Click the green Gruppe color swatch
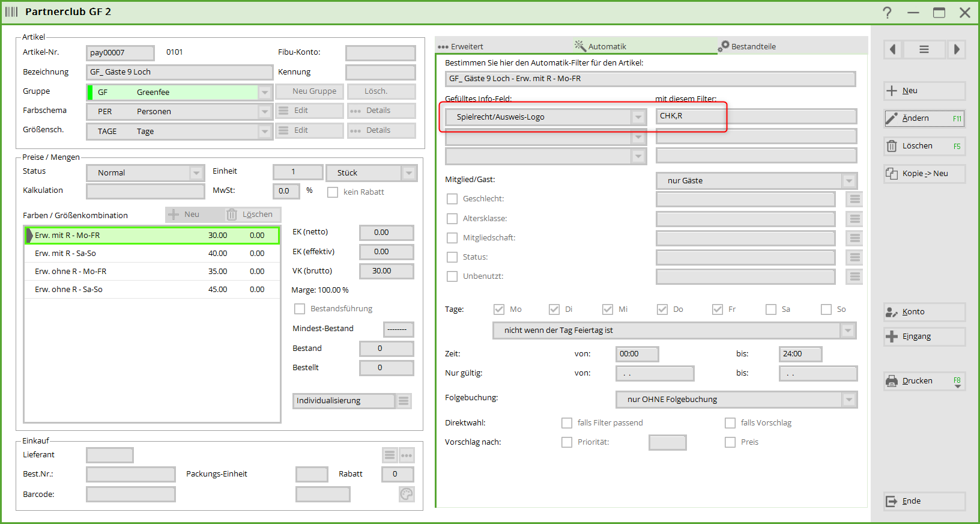Image resolution: width=980 pixels, height=524 pixels. (x=90, y=93)
